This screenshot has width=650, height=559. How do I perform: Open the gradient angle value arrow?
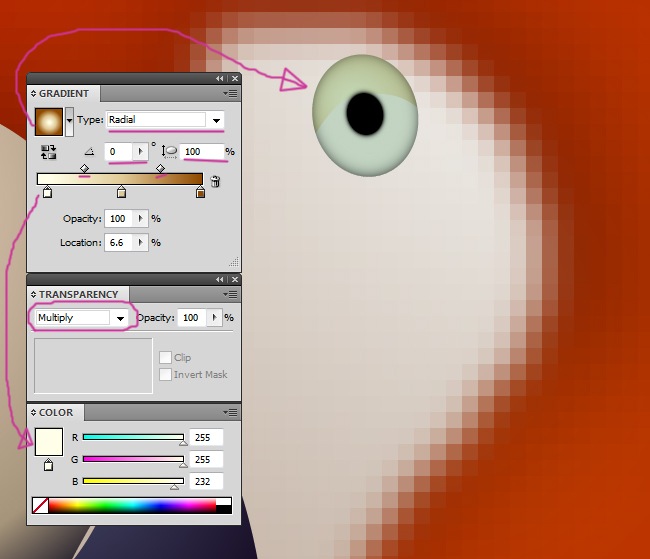(x=140, y=152)
